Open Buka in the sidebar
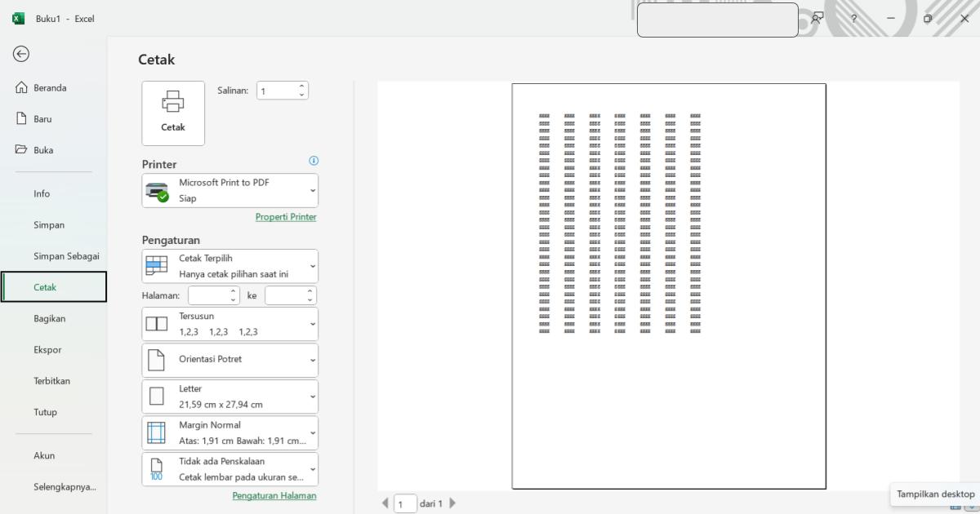The height and width of the screenshot is (514, 980). tap(53, 150)
